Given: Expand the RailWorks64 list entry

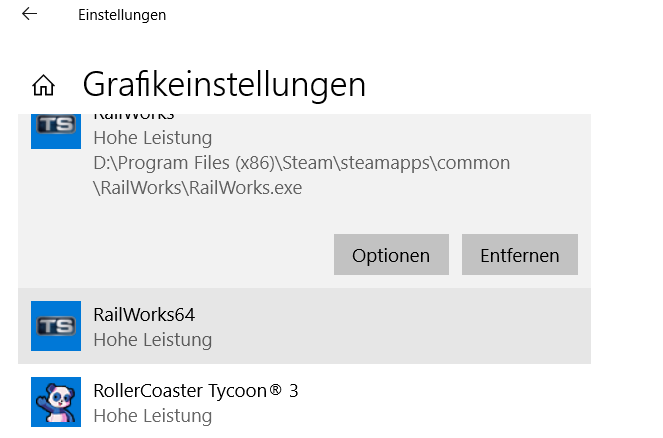Looking at the screenshot, I should pyautogui.click(x=304, y=326).
